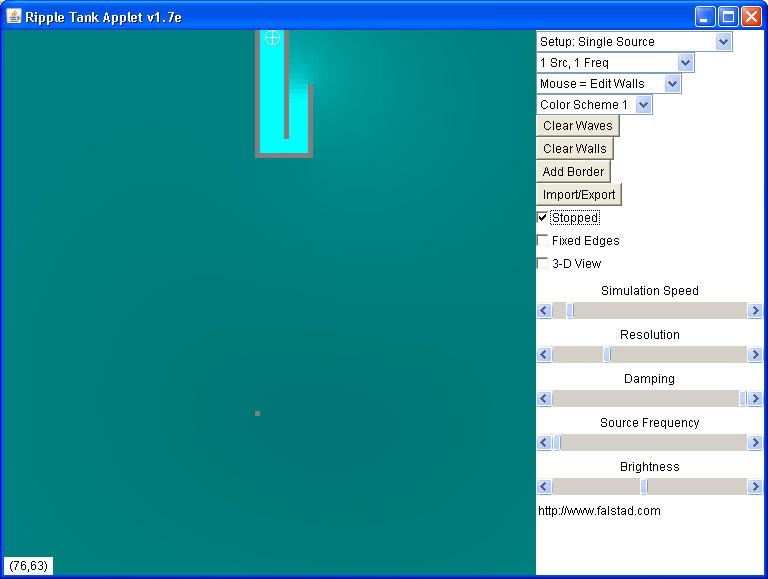Click the Resolution slider thumb
This screenshot has width=768, height=579.
click(607, 355)
